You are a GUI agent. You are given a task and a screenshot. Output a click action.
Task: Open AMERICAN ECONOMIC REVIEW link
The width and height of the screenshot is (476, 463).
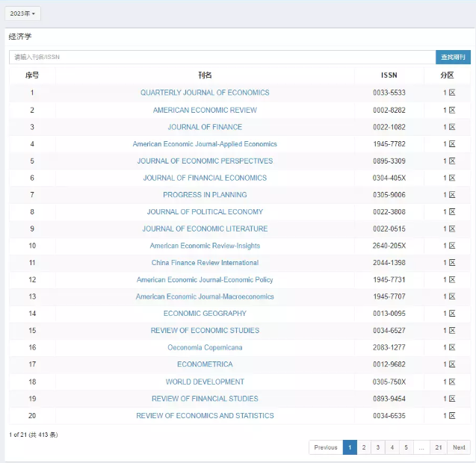pos(205,110)
